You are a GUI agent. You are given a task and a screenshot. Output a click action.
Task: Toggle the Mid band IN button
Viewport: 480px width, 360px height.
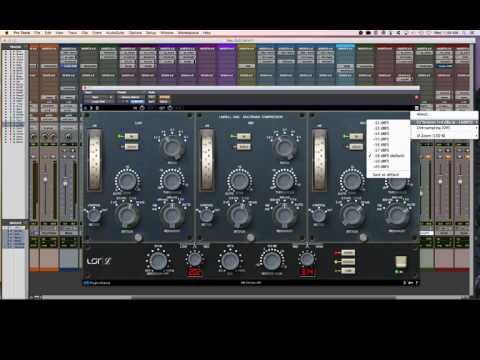244,136
